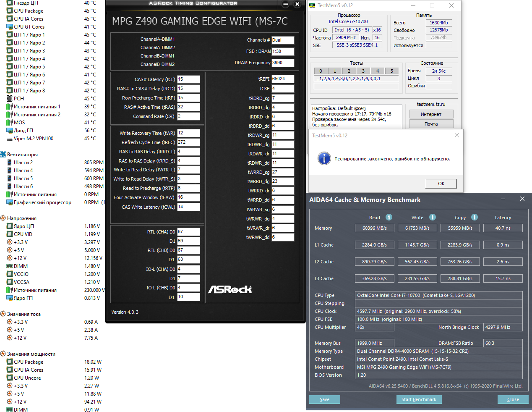
Task: Click the CPU VID voltage icon
Action: 10,234
